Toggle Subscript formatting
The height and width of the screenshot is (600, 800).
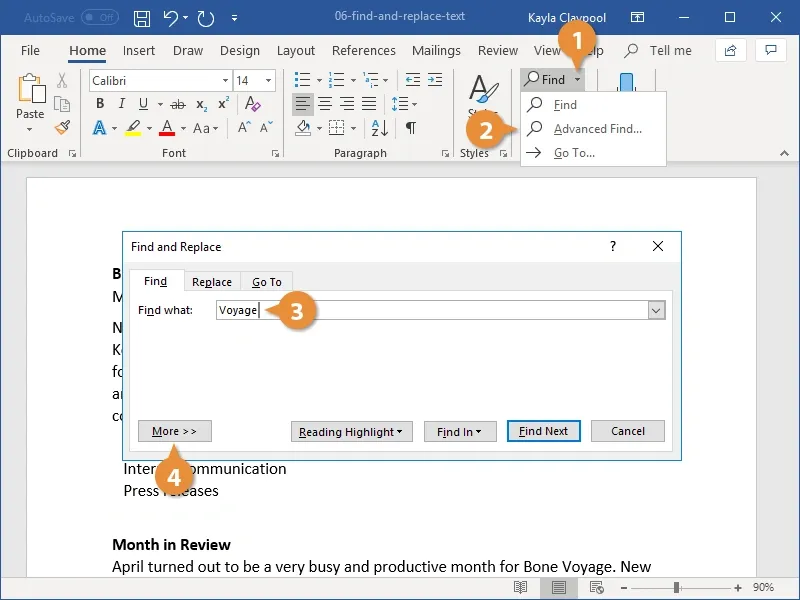click(202, 105)
